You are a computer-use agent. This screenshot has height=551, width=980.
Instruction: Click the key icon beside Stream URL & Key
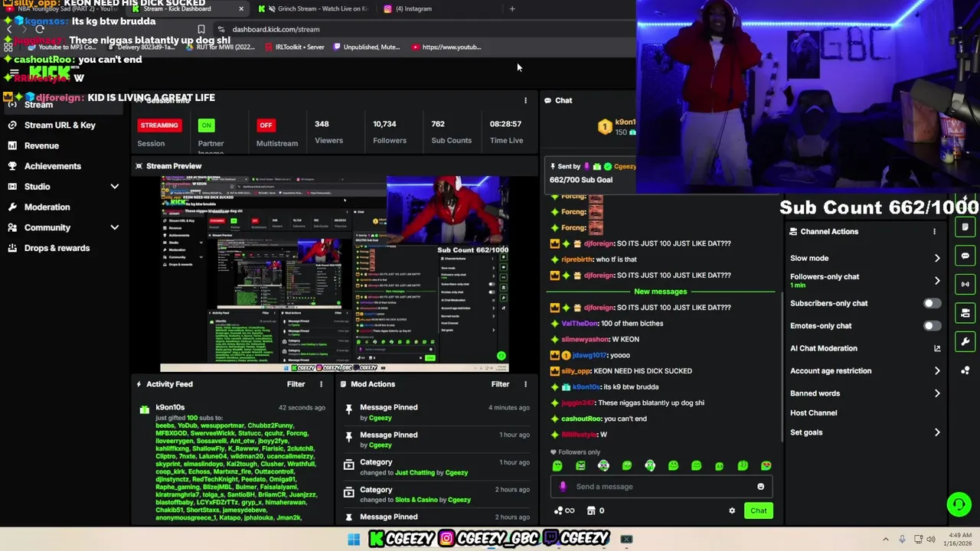pyautogui.click(x=12, y=125)
